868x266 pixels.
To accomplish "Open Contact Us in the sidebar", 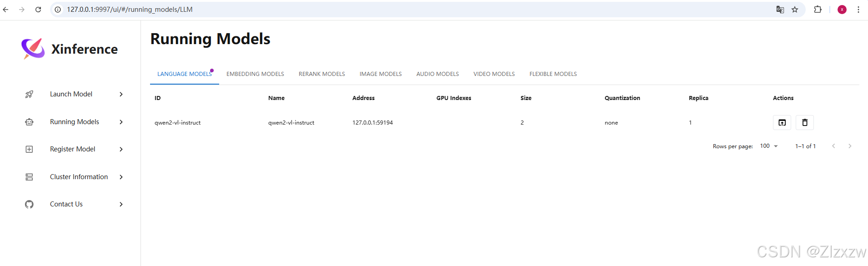I will click(66, 204).
